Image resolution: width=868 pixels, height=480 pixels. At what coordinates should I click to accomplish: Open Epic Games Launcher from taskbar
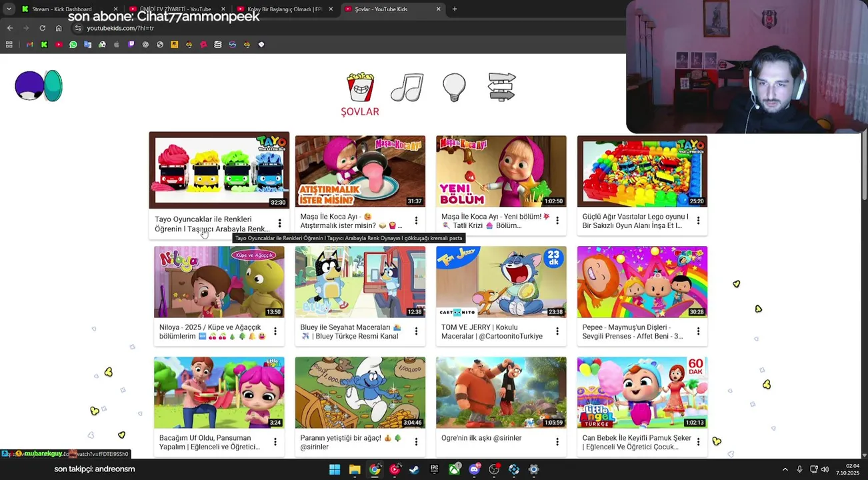coord(434,469)
